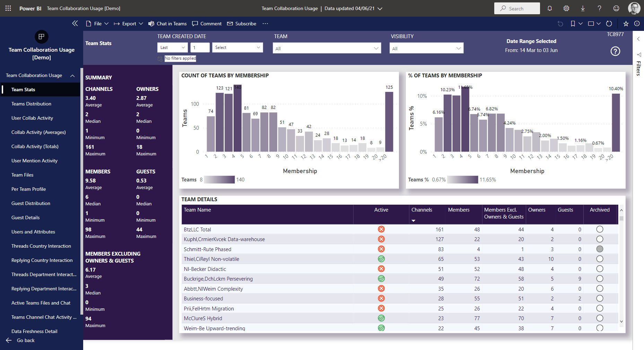This screenshot has width=644, height=350.
Task: Toggle Archived circle for Business-focused
Action: pyautogui.click(x=600, y=298)
